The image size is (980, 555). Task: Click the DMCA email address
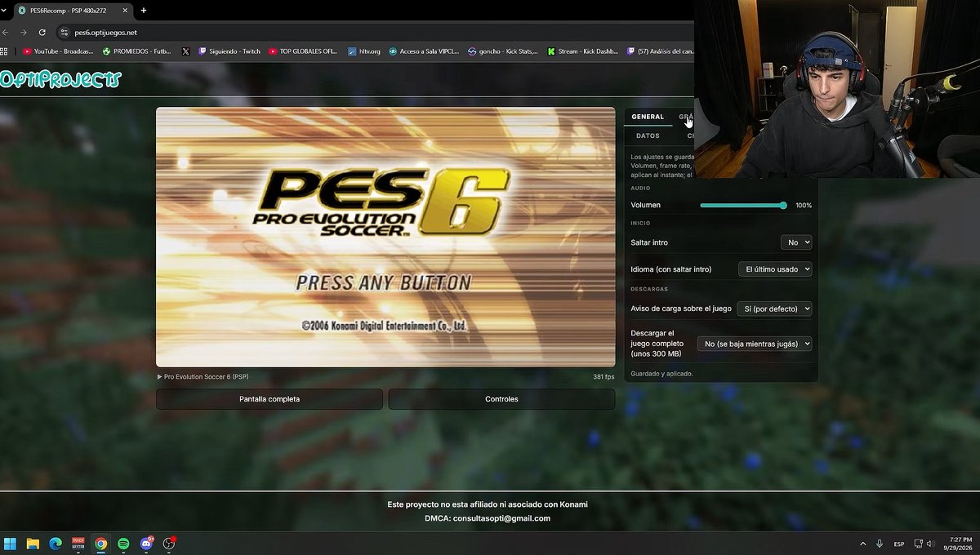[x=501, y=518]
